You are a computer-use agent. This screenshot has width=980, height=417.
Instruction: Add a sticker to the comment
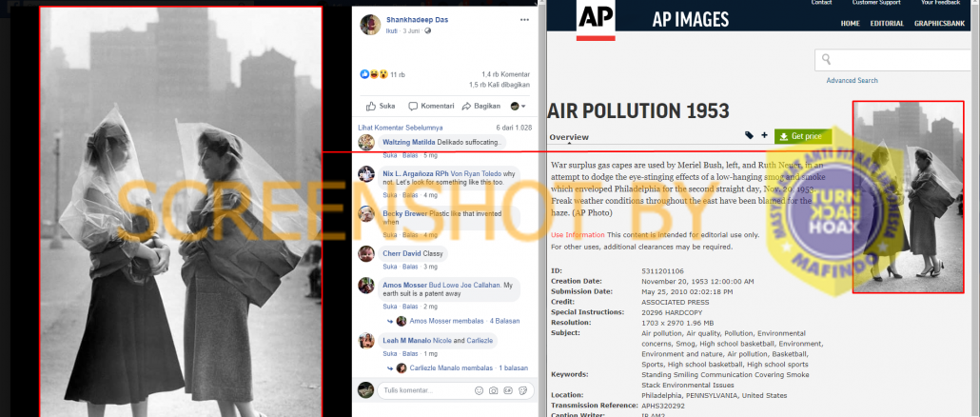click(x=522, y=390)
